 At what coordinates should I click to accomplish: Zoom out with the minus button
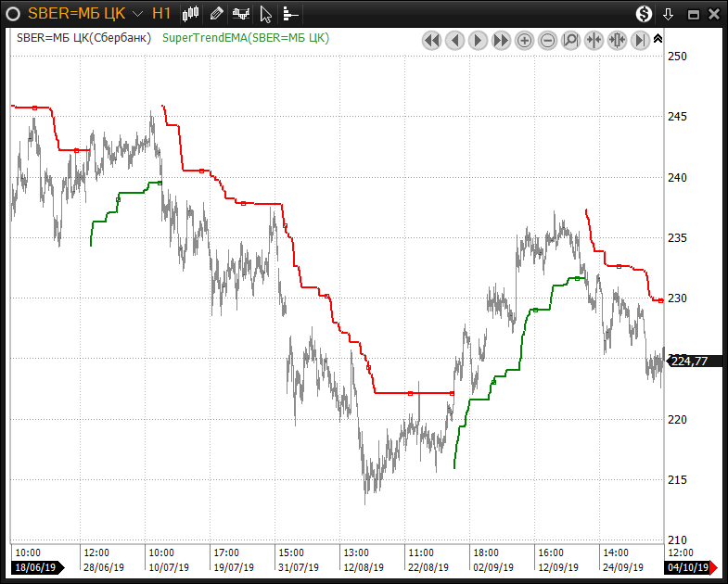pyautogui.click(x=547, y=40)
